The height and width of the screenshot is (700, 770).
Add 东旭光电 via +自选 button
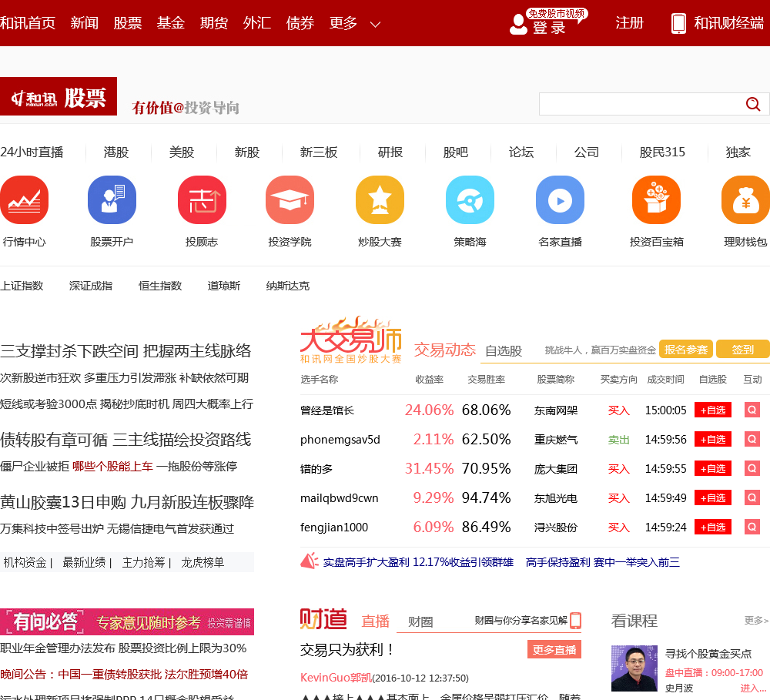713,497
